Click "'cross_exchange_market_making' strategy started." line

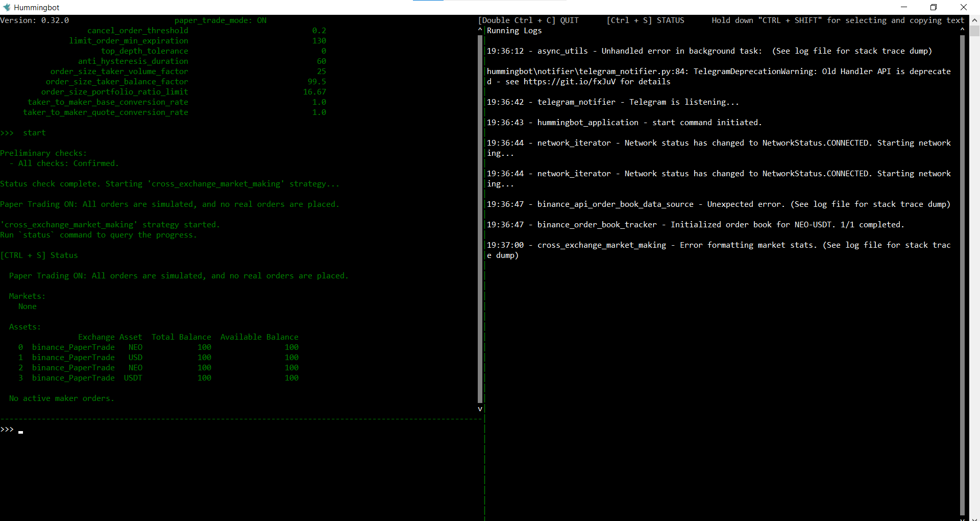click(110, 225)
